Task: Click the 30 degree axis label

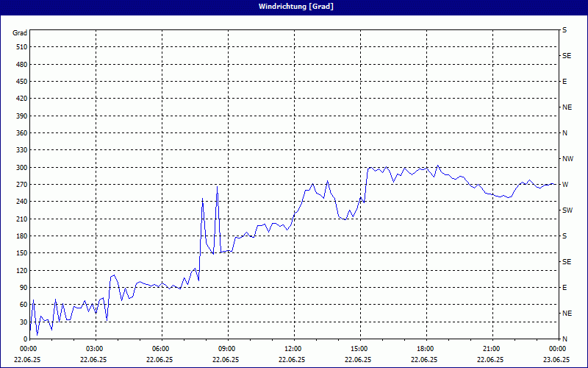Action: 24,322
